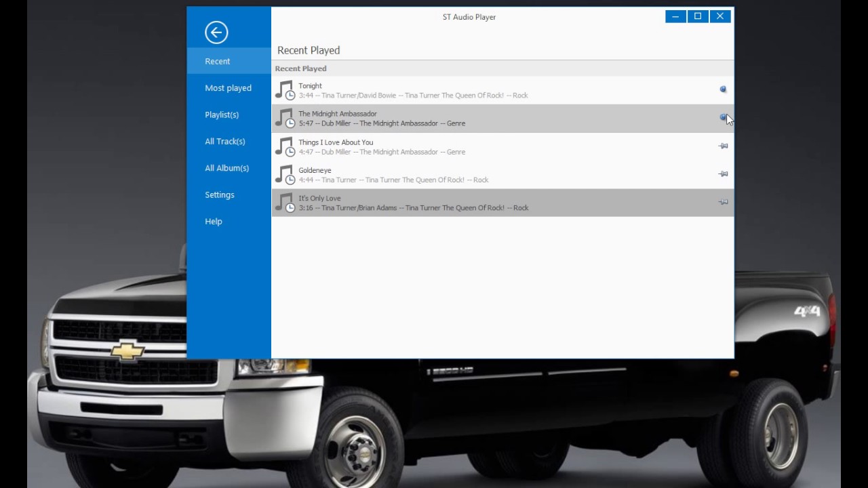868x488 pixels.
Task: Click music note icon beside Things I Love About You
Action: pos(285,146)
